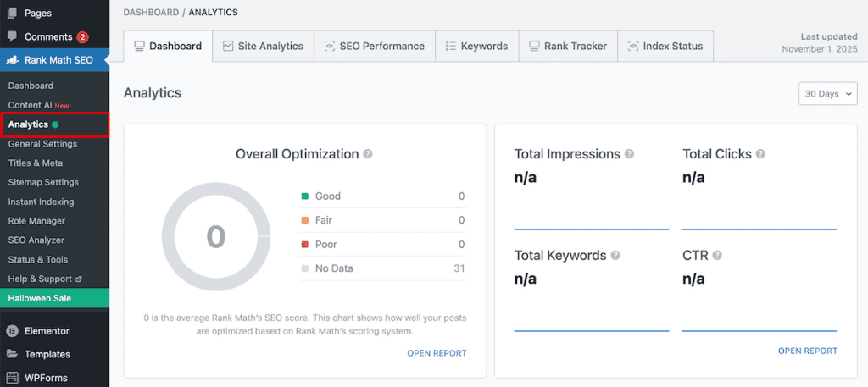Click the Last updated date text

click(x=820, y=48)
